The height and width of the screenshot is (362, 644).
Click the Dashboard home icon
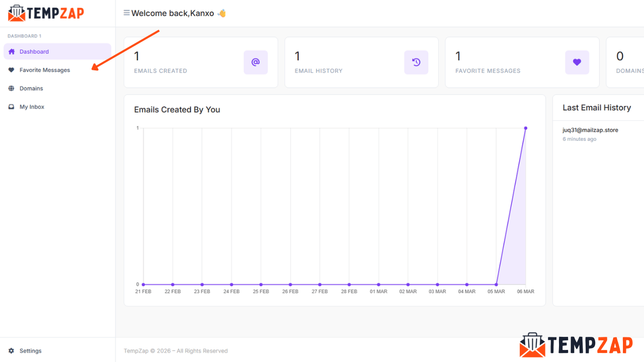[x=12, y=52]
